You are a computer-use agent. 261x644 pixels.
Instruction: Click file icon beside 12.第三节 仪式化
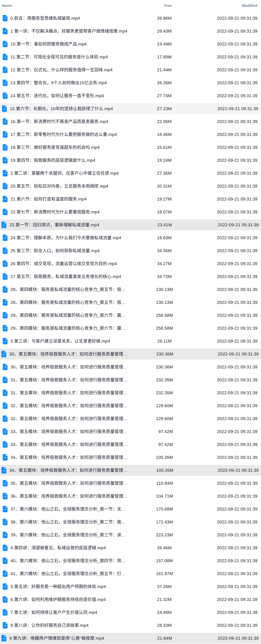pyautogui.click(x=5, y=70)
